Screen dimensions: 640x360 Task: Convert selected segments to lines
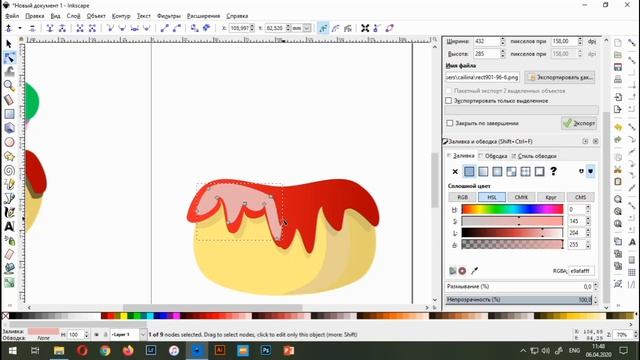tap(164, 28)
